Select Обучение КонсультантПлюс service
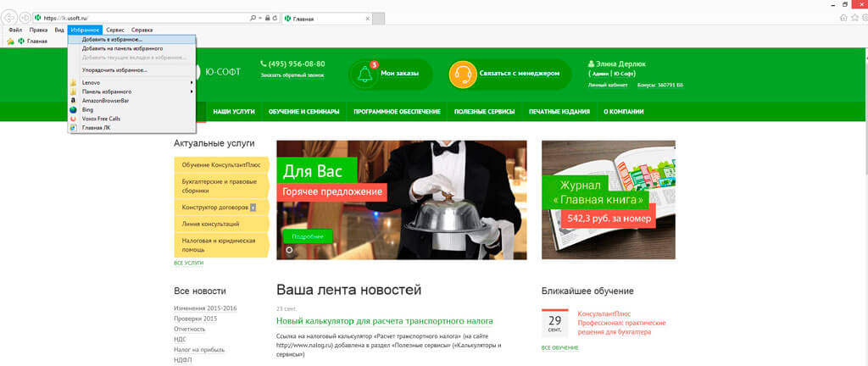This screenshot has width=868, height=366. [221, 165]
